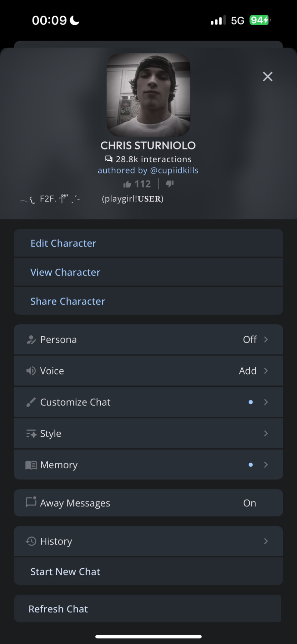The height and width of the screenshot is (644, 297).
Task: Expand the Customize Chat chevron
Action: 266,402
